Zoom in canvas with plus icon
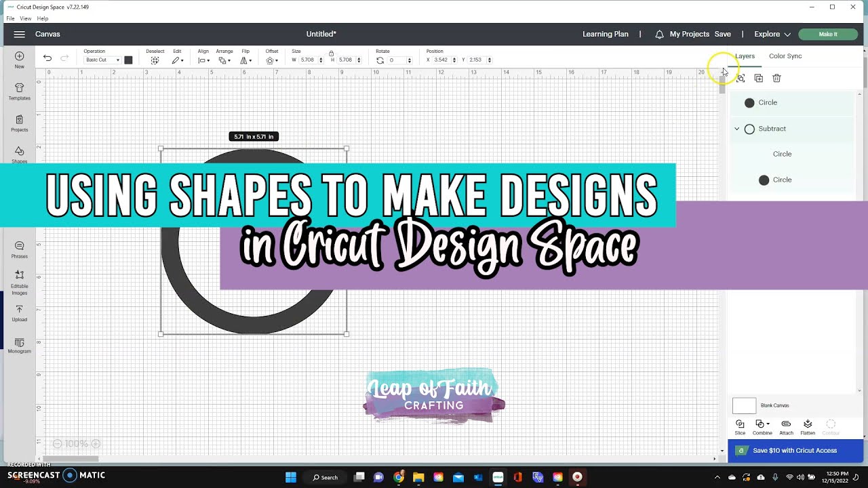The width and height of the screenshot is (868, 488). click(x=96, y=444)
